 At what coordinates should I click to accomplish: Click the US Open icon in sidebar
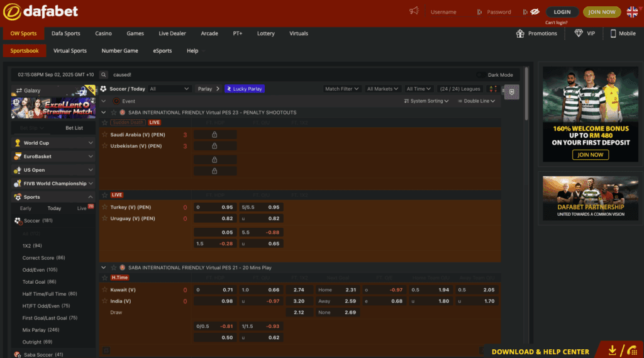pyautogui.click(x=18, y=170)
